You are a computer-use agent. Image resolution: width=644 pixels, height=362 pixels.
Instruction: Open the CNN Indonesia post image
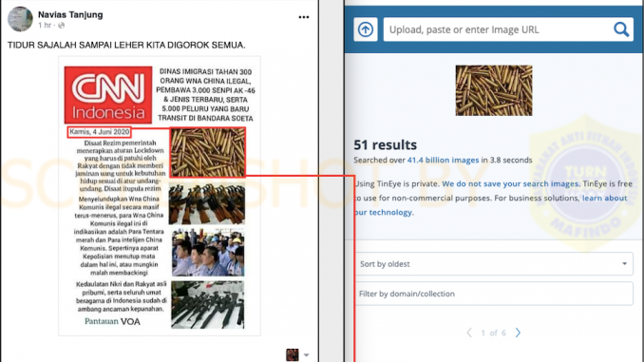point(160,196)
